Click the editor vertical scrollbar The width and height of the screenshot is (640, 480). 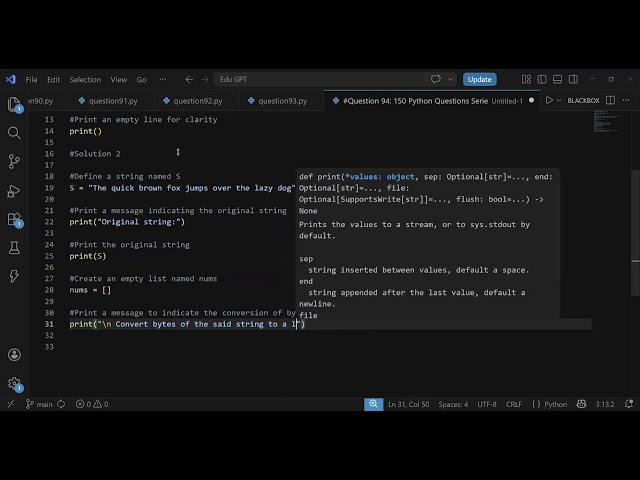click(635, 233)
